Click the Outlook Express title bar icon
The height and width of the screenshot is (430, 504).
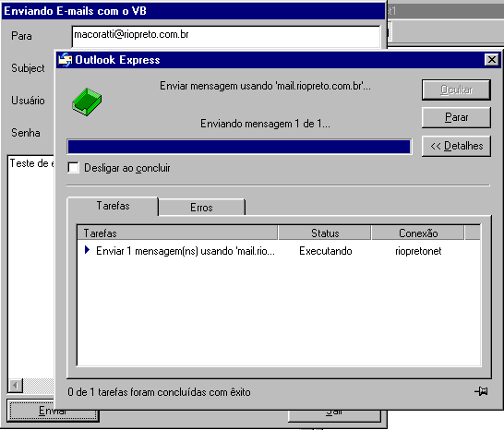coord(66,60)
